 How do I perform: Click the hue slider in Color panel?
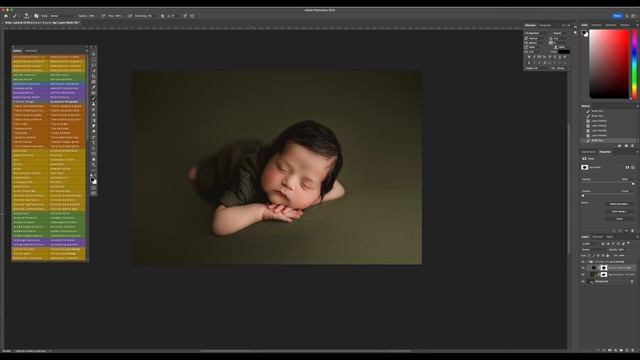[x=635, y=64]
